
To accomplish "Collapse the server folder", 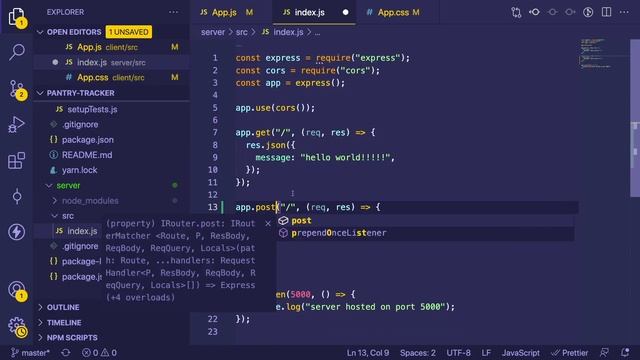I will click(49, 185).
